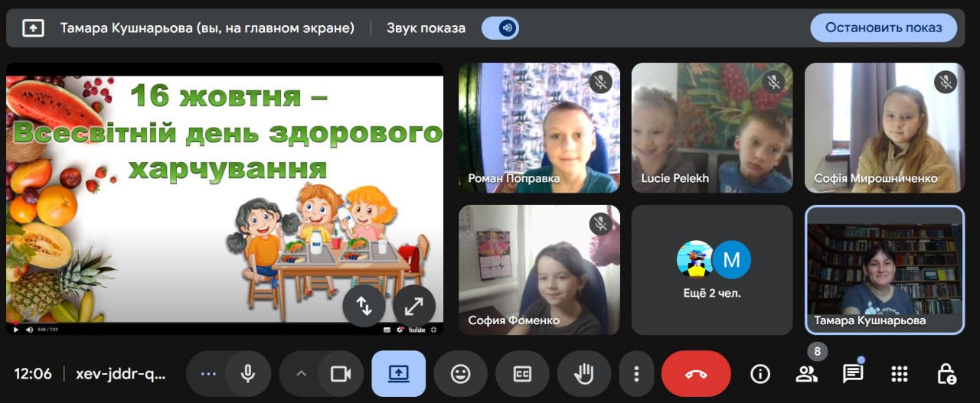The width and height of the screenshot is (980, 403).
Task: Open the more options vertical dots menu
Action: click(x=635, y=373)
